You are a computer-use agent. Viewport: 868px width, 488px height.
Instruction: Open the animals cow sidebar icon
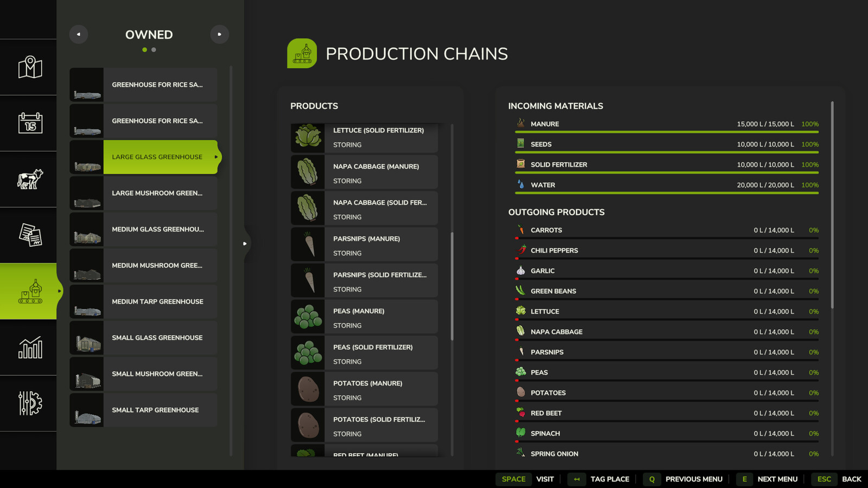point(30,179)
